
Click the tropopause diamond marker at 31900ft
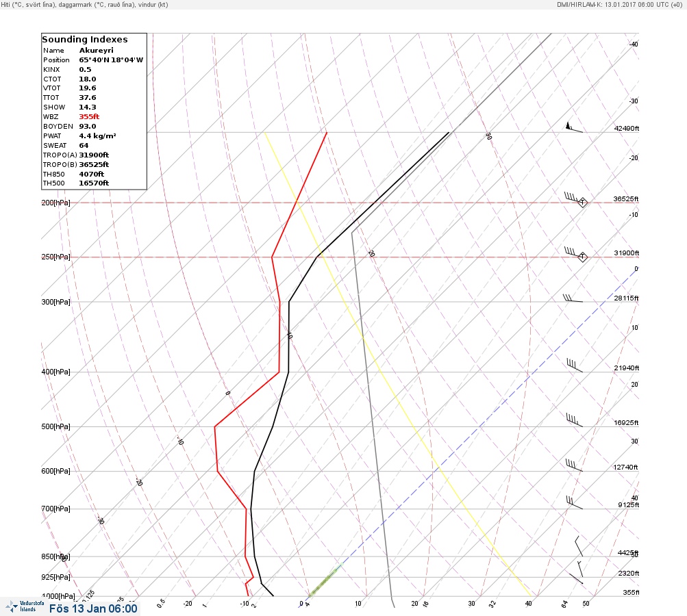pos(582,257)
